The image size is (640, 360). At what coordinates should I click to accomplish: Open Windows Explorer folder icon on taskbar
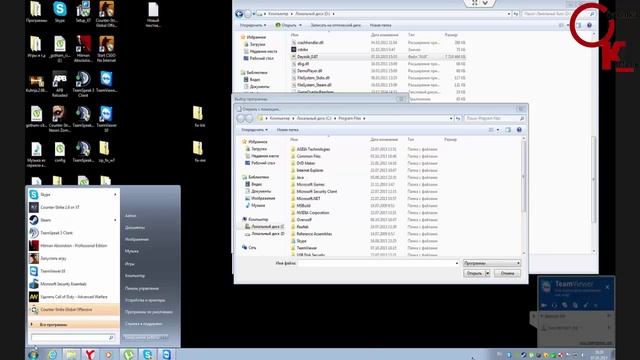tap(71, 355)
